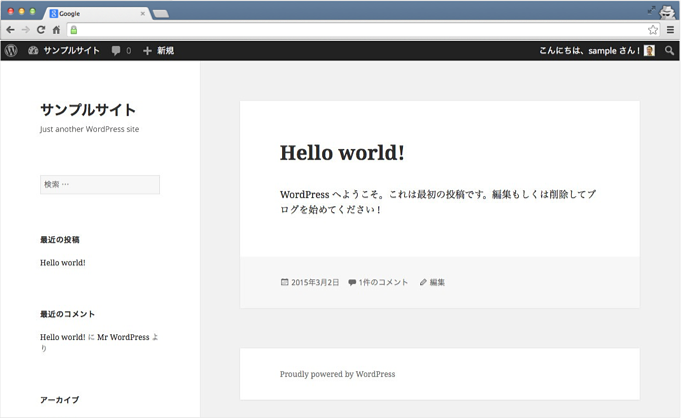
Task: Click 編集 to edit the post
Action: (x=437, y=282)
